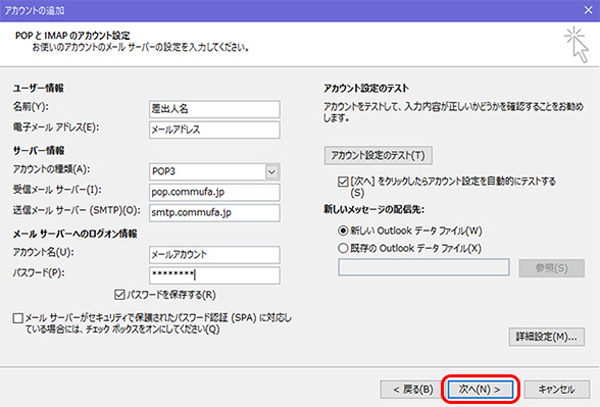Viewport: 600px width, 407px height.
Task: Select 新しい Outlook データ ファイル radio option
Action: [x=345, y=229]
